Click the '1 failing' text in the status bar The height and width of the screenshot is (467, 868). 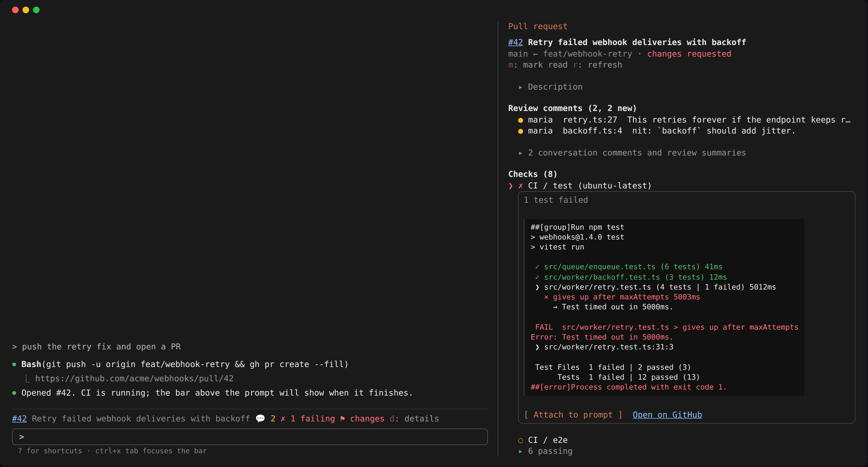[x=313, y=418]
